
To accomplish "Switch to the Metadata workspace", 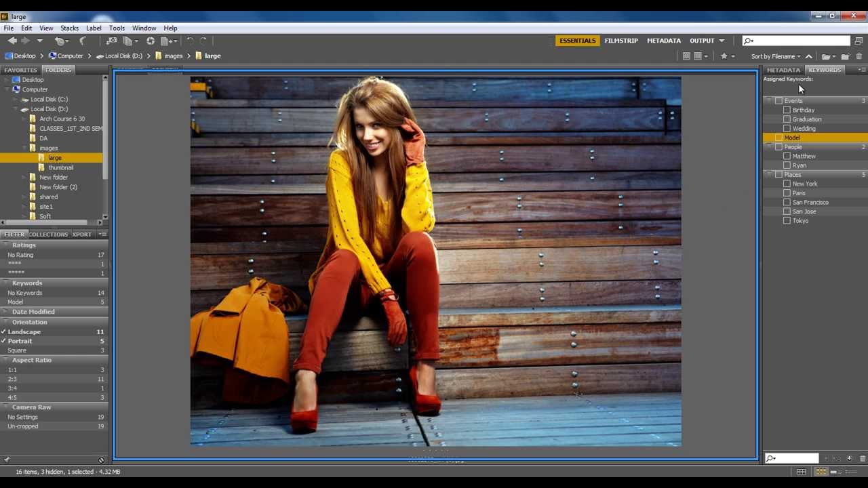I will click(x=664, y=41).
